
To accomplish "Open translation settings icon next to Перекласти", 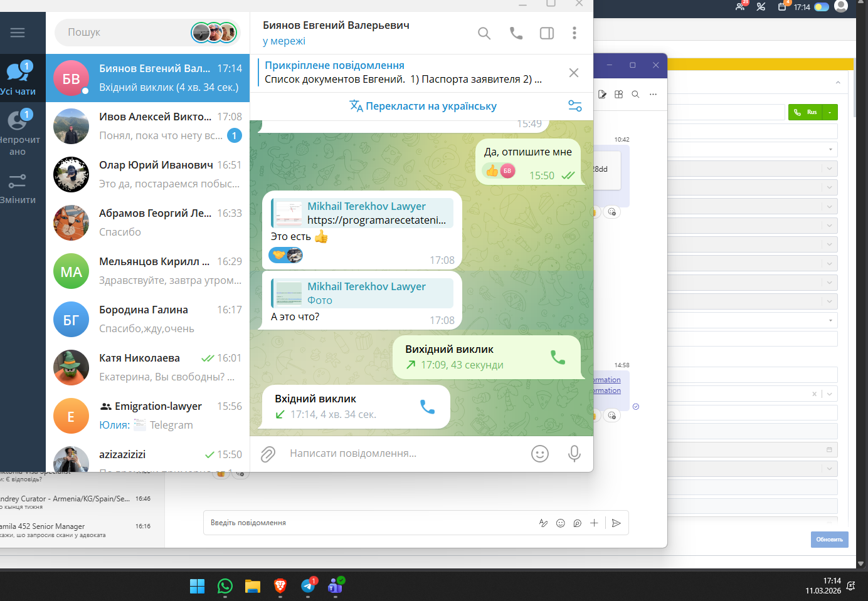I will click(x=575, y=106).
